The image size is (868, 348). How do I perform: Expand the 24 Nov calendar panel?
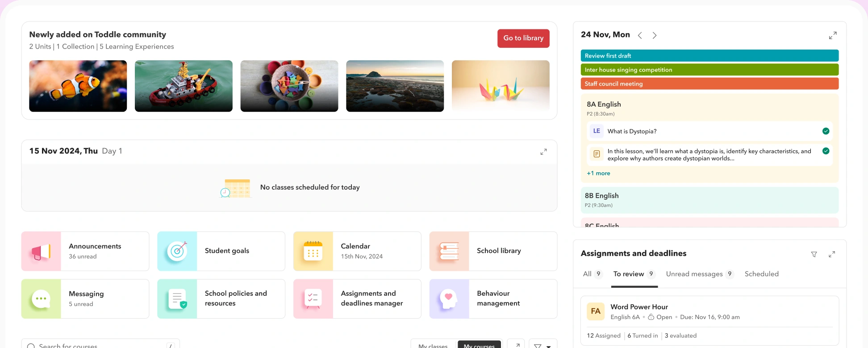(833, 35)
